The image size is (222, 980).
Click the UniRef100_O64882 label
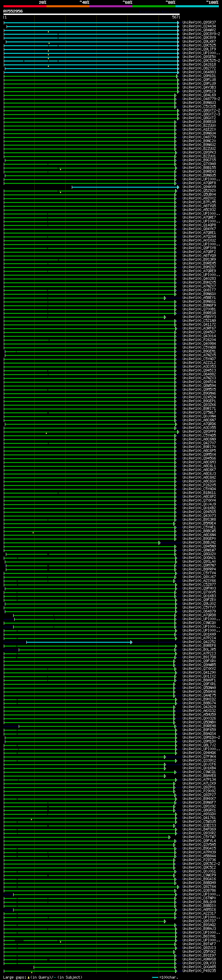(199, 374)
